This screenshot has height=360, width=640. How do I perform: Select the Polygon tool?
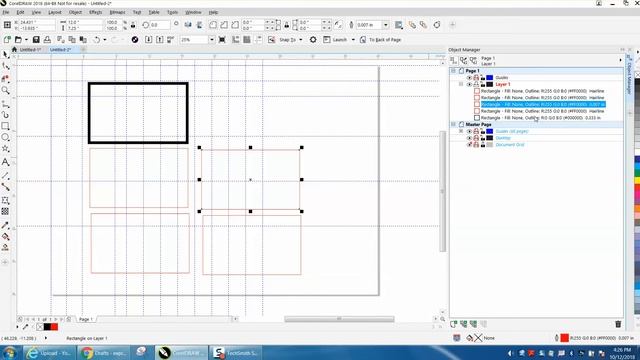click(x=5, y=149)
